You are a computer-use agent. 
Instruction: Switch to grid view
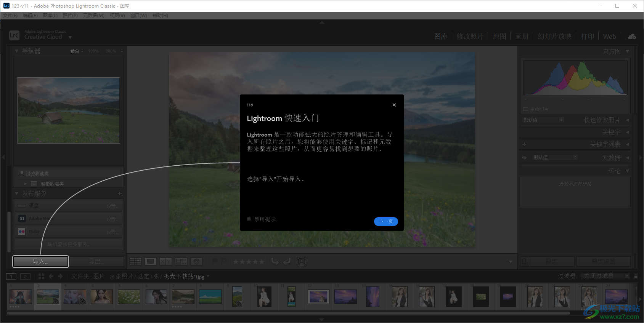pos(135,261)
